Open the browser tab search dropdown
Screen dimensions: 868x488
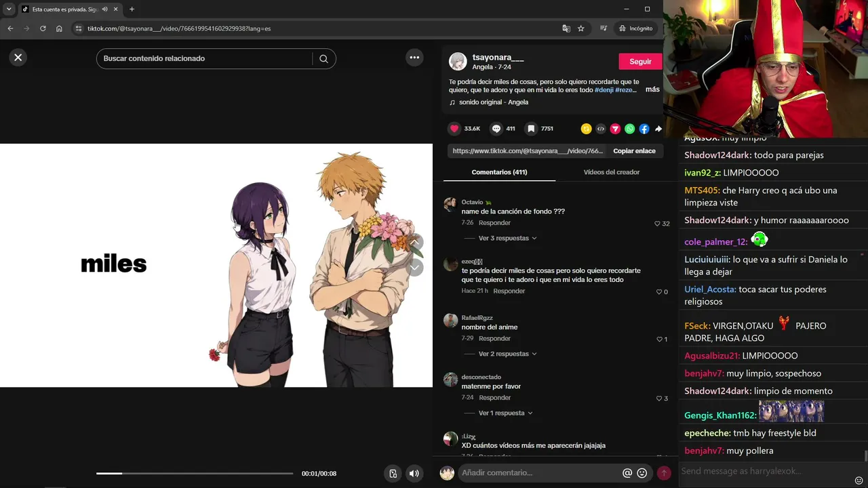coord(9,9)
